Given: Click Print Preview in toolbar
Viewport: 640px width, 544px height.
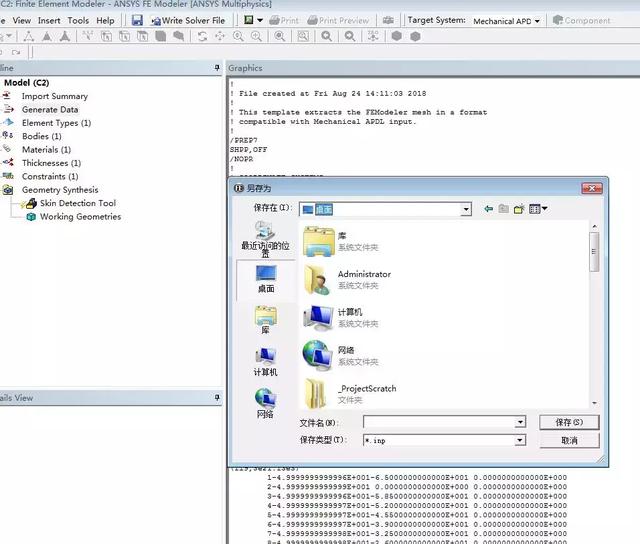Looking at the screenshot, I should pyautogui.click(x=338, y=20).
